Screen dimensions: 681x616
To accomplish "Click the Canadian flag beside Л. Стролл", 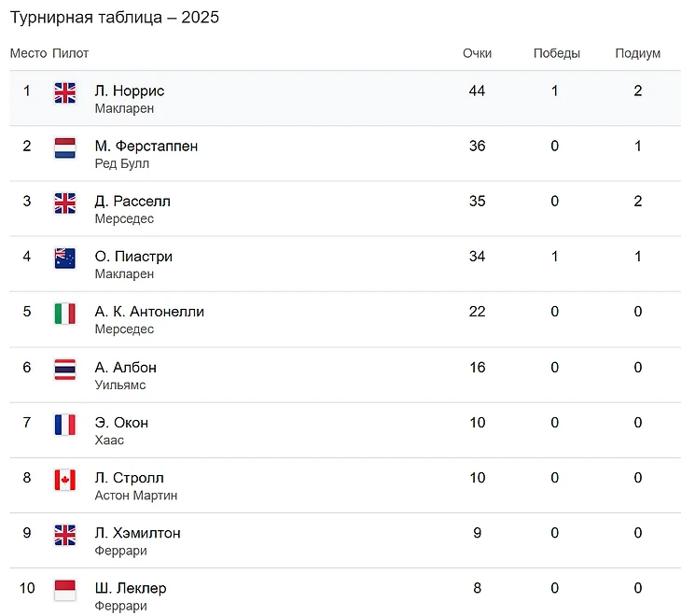I will click(64, 479).
